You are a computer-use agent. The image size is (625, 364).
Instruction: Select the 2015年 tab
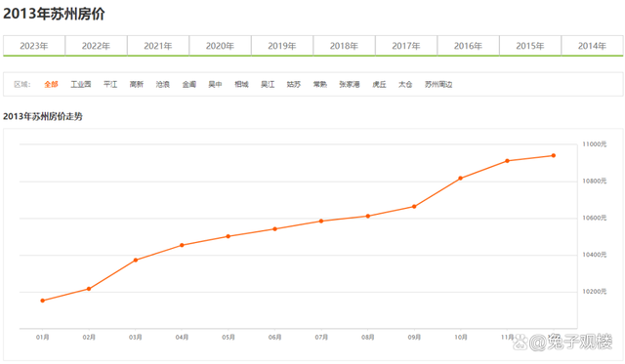pos(530,46)
